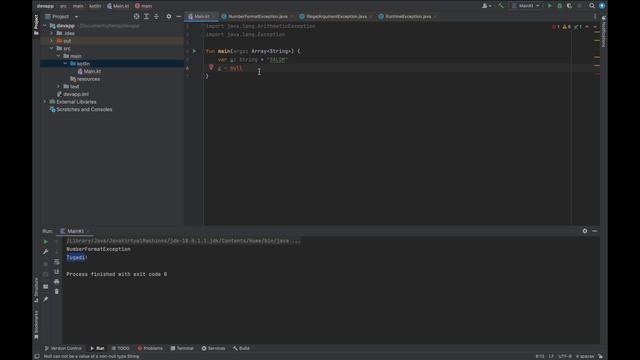Click Collapse All in Project panel
This screenshot has width=640, height=360.
156,16
